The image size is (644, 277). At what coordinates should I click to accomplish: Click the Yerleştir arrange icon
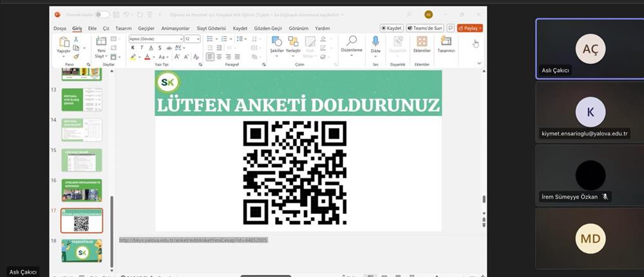pyautogui.click(x=293, y=41)
